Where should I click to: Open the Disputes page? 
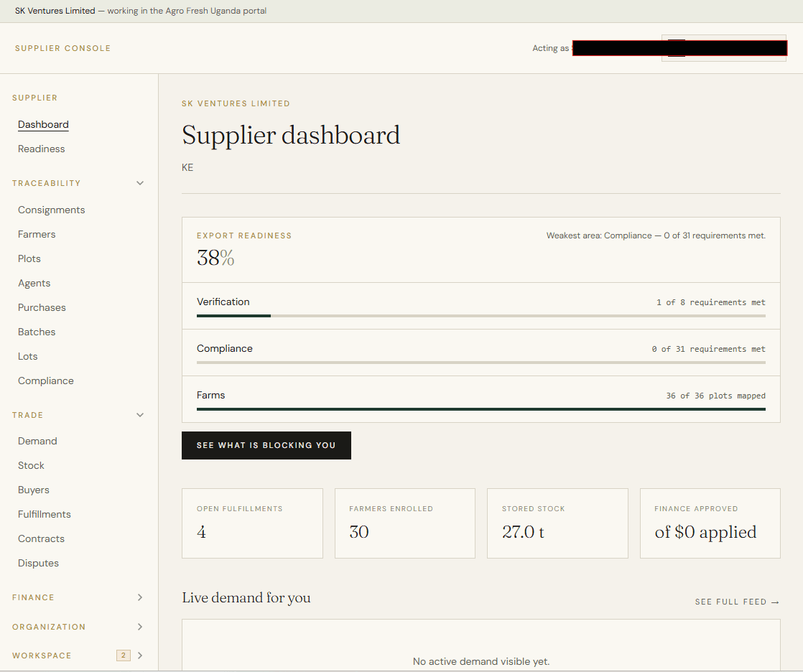(x=38, y=563)
